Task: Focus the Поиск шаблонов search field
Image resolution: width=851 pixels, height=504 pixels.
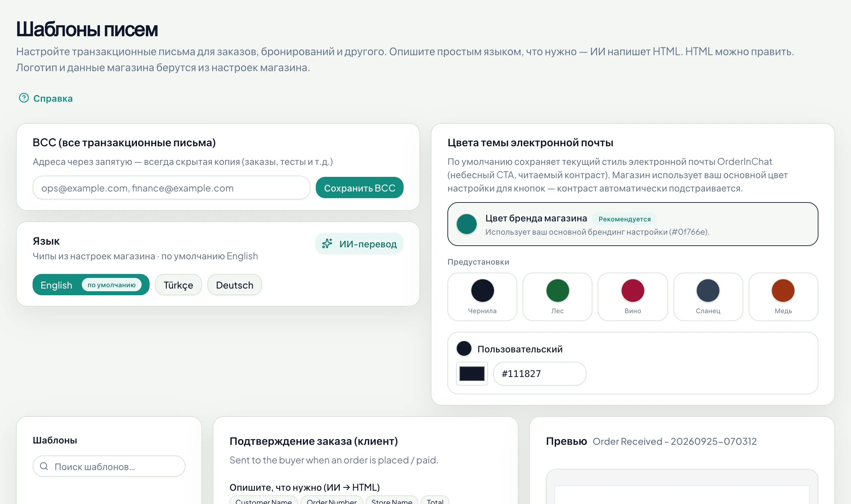Action: 109,466
